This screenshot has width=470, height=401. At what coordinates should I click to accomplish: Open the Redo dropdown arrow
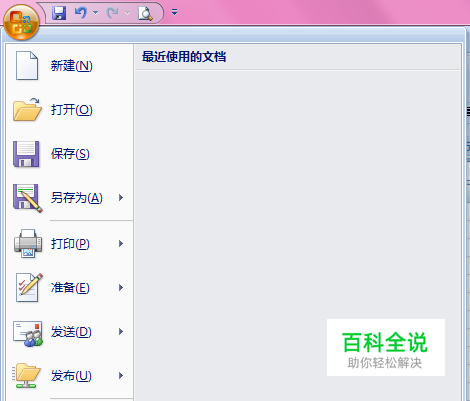[x=127, y=13]
